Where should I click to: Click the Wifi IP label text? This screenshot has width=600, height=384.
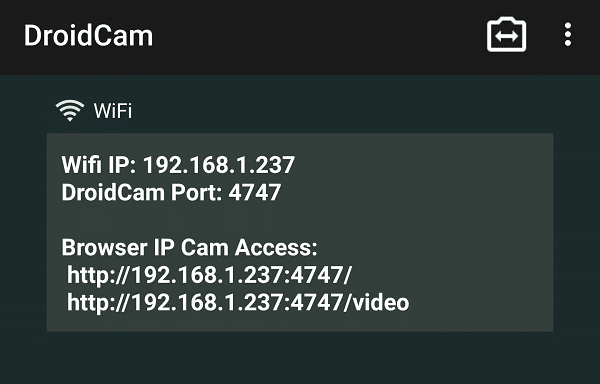click(99, 165)
